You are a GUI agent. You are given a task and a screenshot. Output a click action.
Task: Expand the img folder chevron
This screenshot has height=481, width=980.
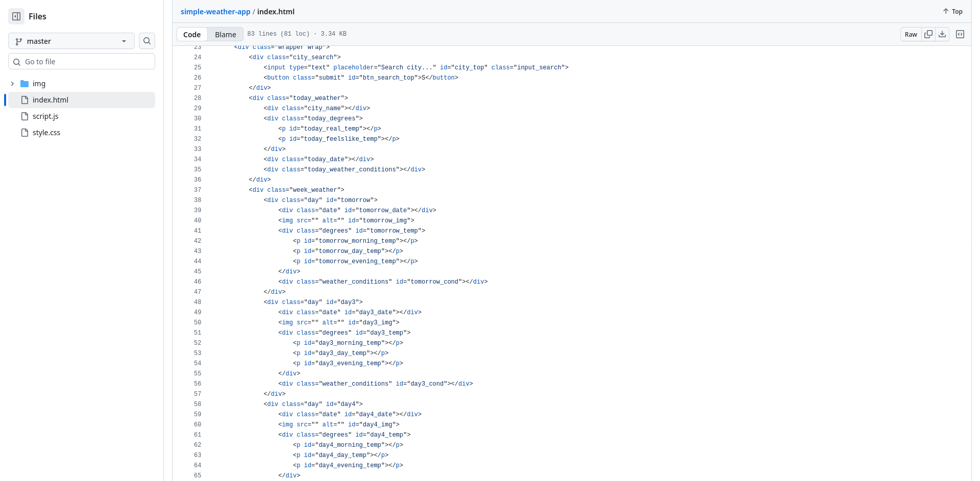[x=12, y=84]
